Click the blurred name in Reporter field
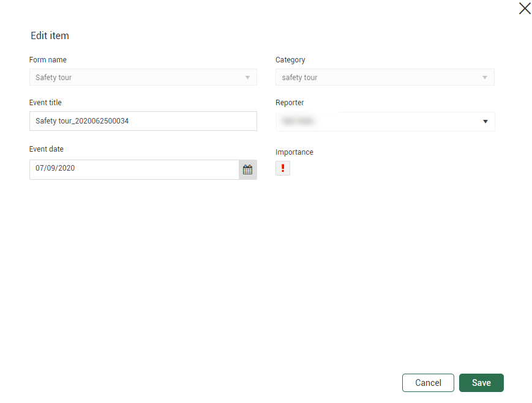 299,122
